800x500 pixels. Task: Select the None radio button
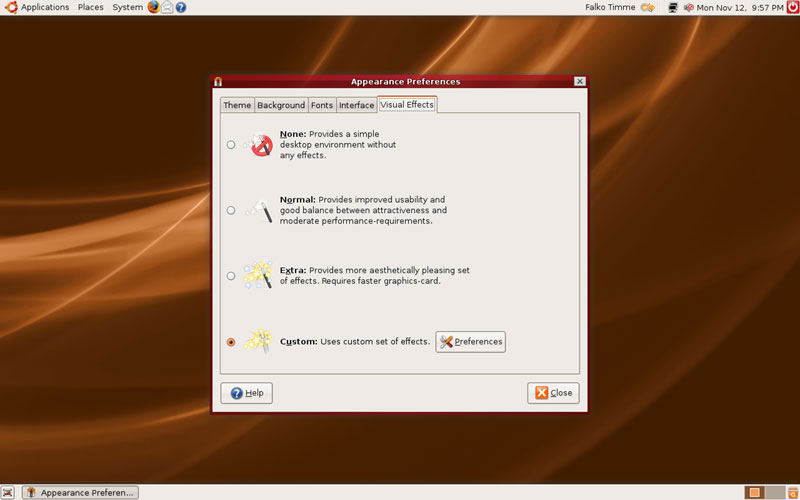pyautogui.click(x=231, y=145)
